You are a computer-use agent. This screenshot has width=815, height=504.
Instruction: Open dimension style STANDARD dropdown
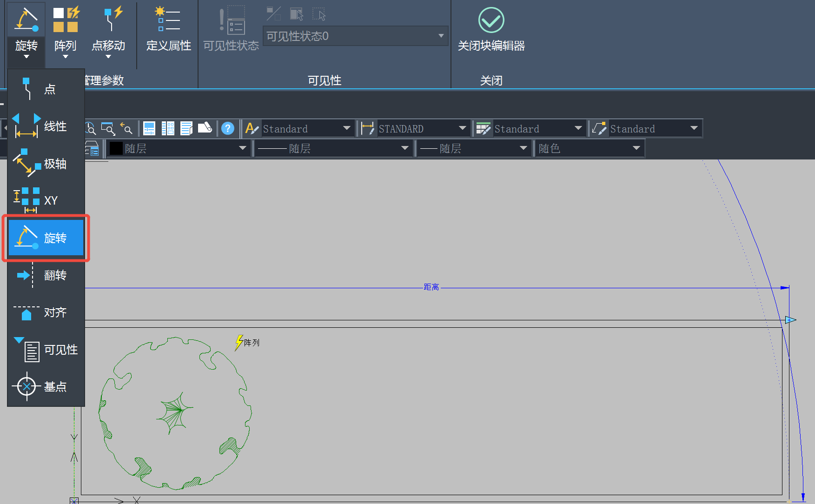pyautogui.click(x=462, y=128)
